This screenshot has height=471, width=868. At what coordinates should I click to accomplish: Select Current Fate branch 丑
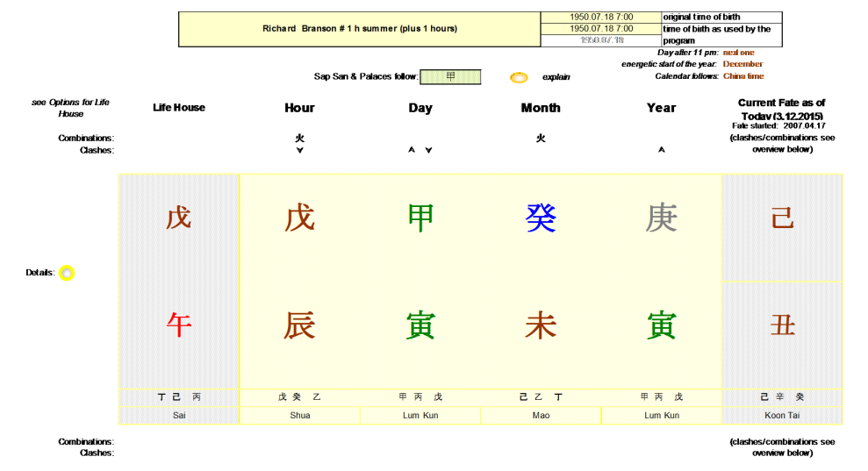pos(782,325)
